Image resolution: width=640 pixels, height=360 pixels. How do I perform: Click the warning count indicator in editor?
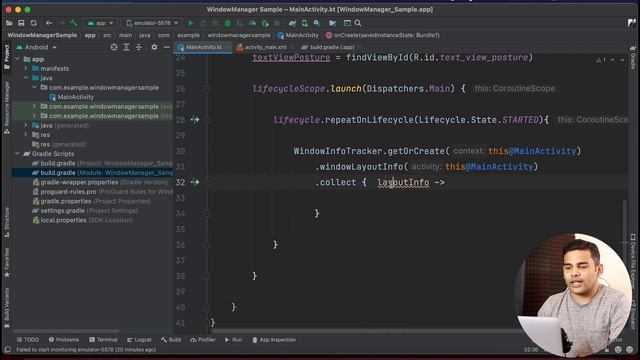(x=601, y=60)
